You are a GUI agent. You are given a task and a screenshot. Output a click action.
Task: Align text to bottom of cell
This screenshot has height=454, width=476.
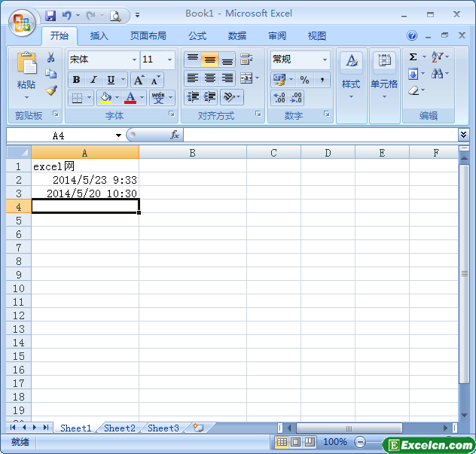point(227,59)
